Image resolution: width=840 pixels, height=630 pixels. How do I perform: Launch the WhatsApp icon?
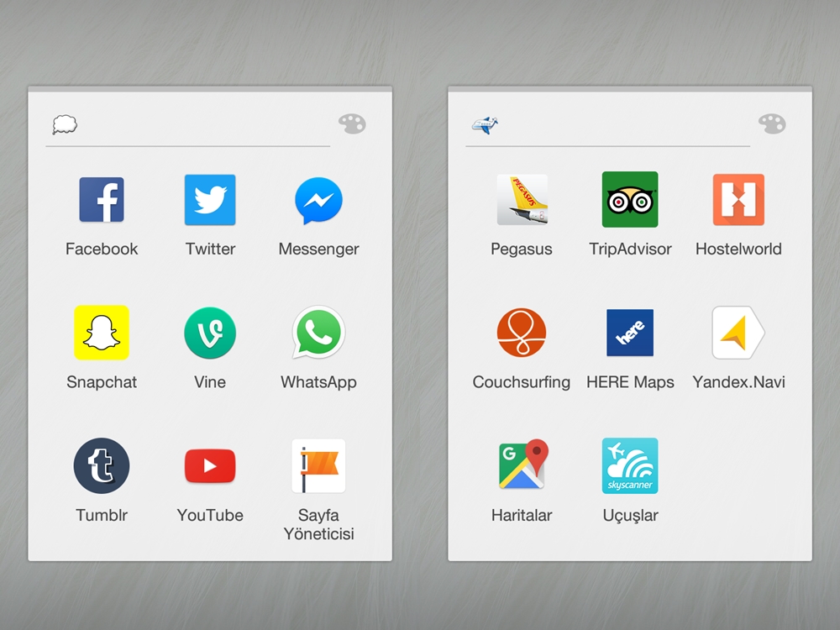coord(318,333)
